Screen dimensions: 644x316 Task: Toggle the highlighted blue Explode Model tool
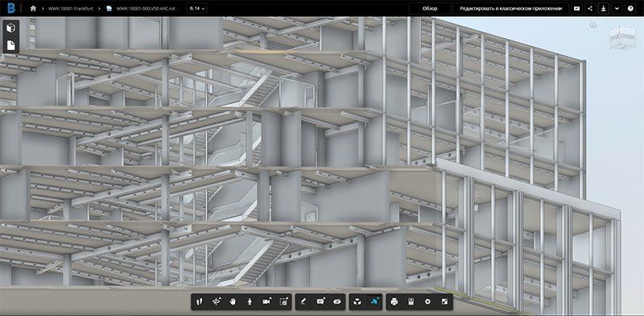pos(374,301)
